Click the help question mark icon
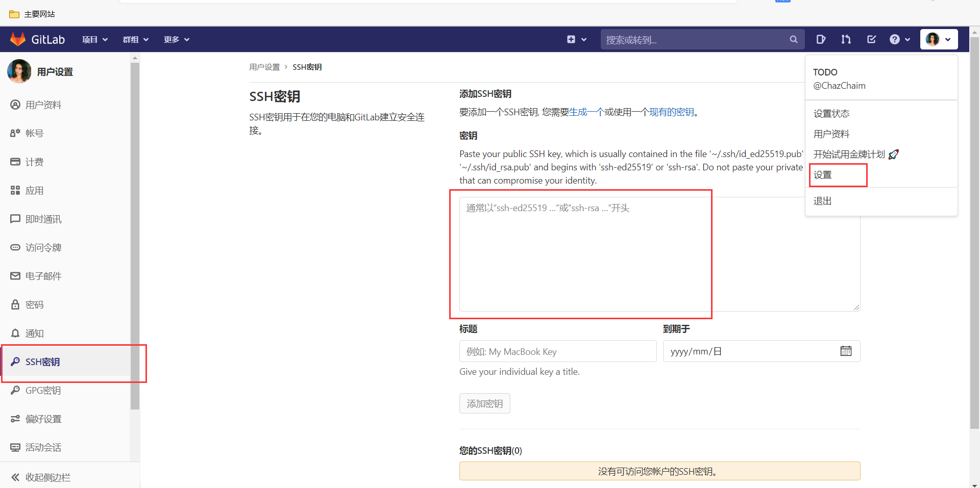This screenshot has height=488, width=980. tap(896, 39)
